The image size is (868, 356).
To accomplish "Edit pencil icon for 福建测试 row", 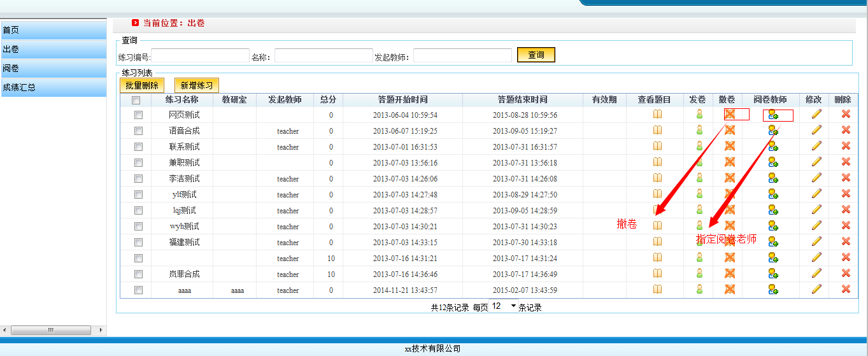I will pos(816,241).
